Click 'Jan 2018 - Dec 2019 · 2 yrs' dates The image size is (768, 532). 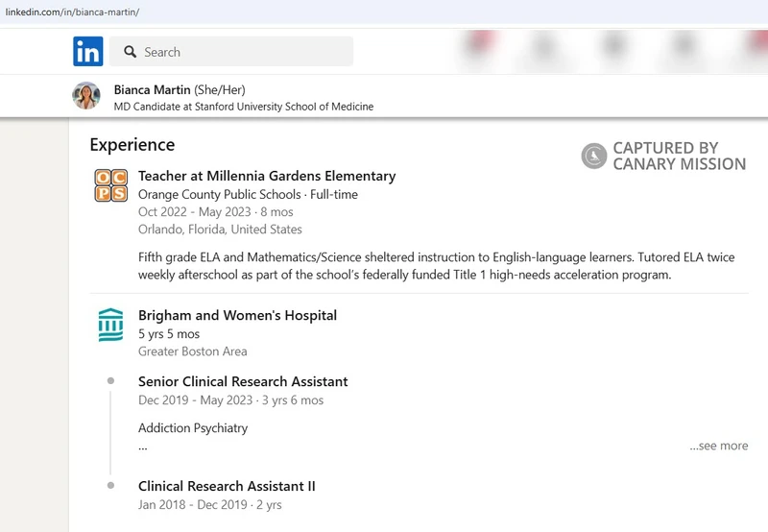[209, 505]
